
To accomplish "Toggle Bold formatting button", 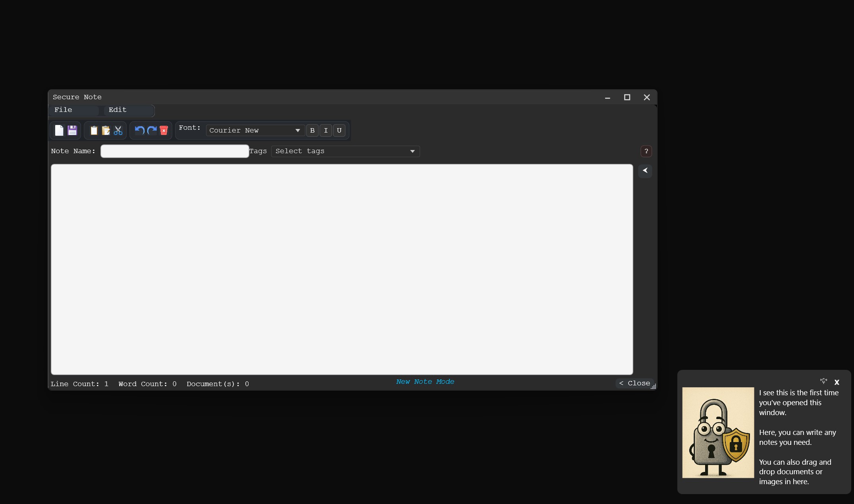I will pos(312,131).
